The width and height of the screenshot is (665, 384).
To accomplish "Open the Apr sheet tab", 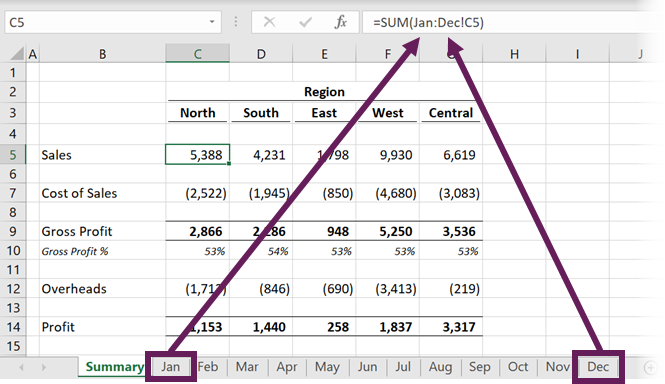I will point(287,367).
